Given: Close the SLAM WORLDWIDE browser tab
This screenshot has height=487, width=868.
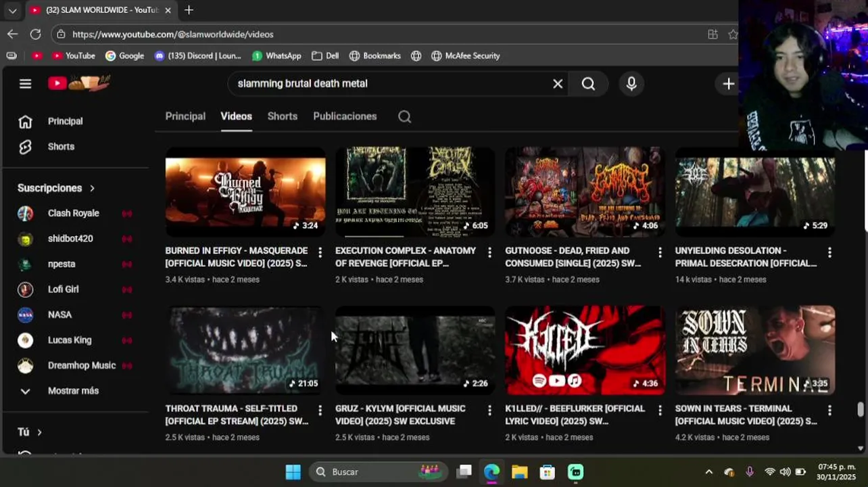Looking at the screenshot, I should coord(168,10).
